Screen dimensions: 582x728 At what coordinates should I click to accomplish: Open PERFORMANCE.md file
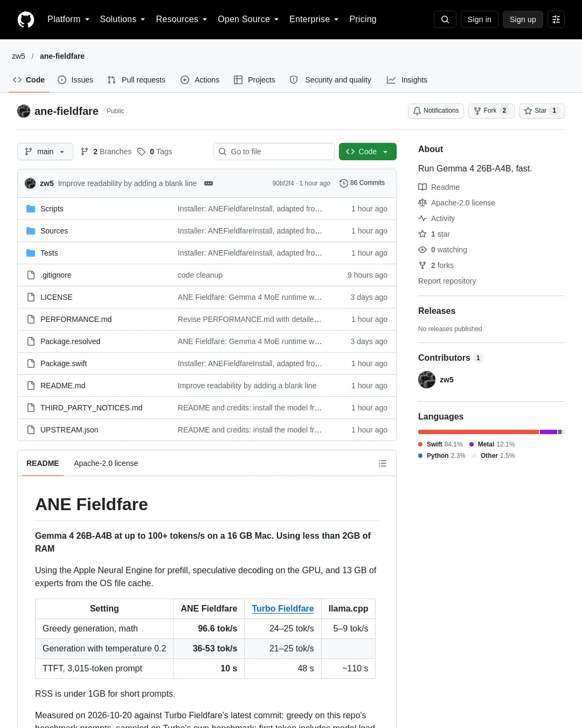pyautogui.click(x=76, y=319)
